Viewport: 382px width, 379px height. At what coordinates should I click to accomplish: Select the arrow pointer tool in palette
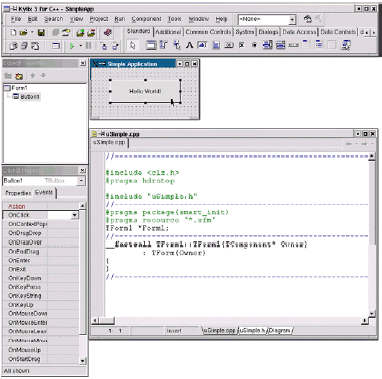(x=133, y=45)
